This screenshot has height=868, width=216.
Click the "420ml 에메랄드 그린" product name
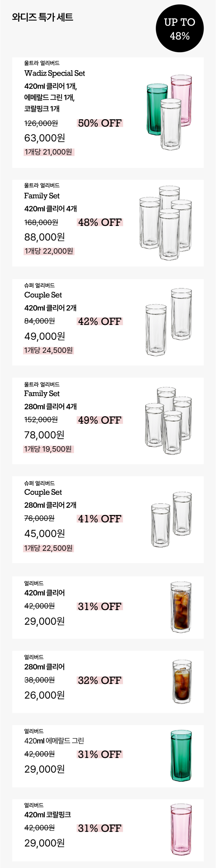click(54, 741)
